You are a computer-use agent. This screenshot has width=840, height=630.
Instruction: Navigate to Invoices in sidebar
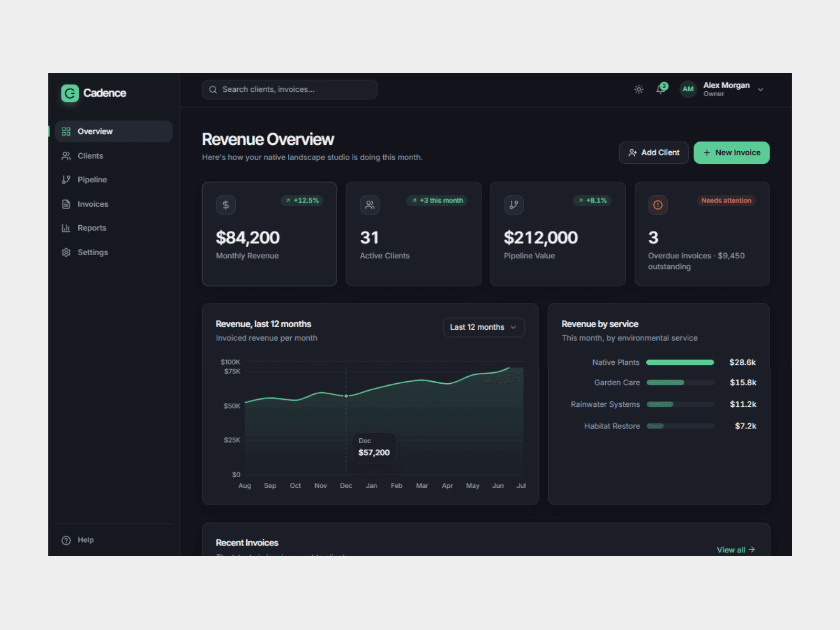coord(113,204)
